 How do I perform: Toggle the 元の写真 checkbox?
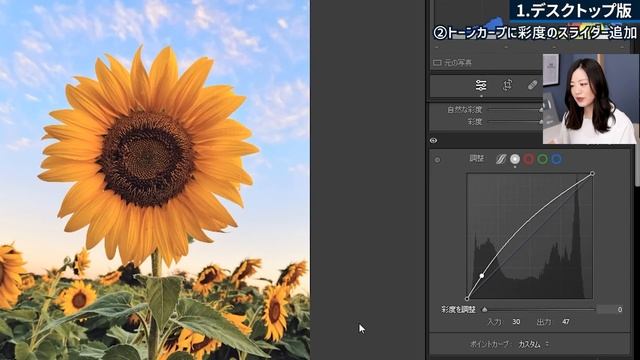pyautogui.click(x=437, y=63)
